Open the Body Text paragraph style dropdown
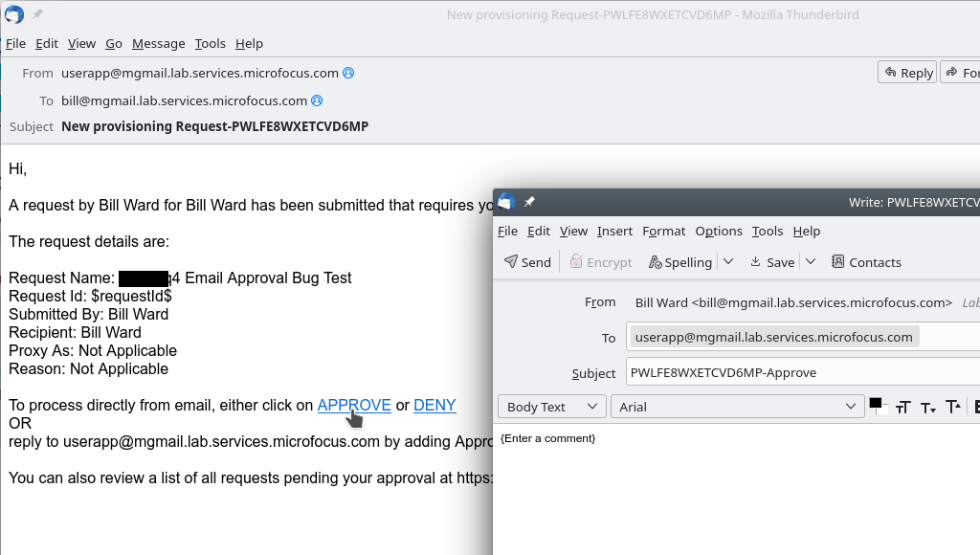This screenshot has width=980, height=555. click(551, 406)
